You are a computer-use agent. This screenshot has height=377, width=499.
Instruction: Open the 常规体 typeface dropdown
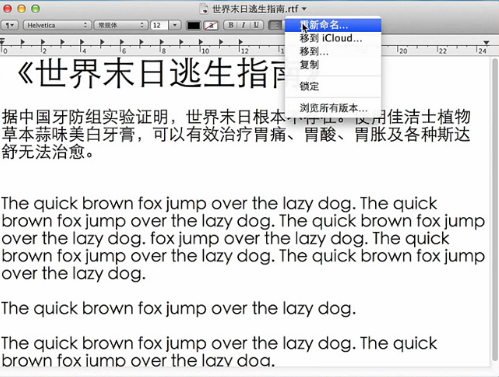pos(121,25)
